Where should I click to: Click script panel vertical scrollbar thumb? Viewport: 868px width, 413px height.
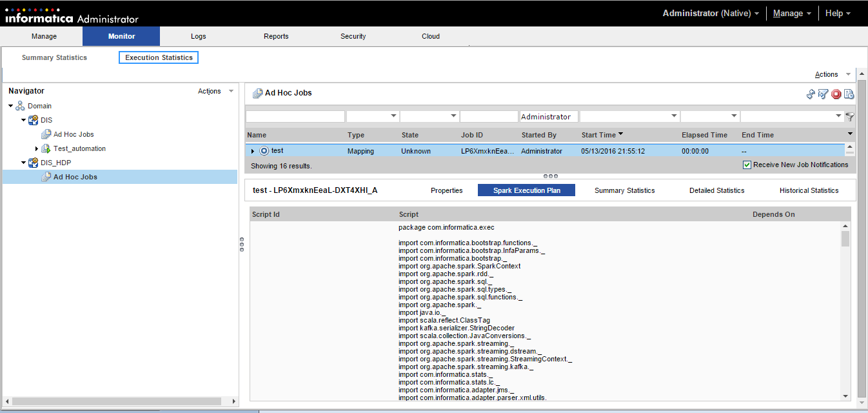pos(845,239)
